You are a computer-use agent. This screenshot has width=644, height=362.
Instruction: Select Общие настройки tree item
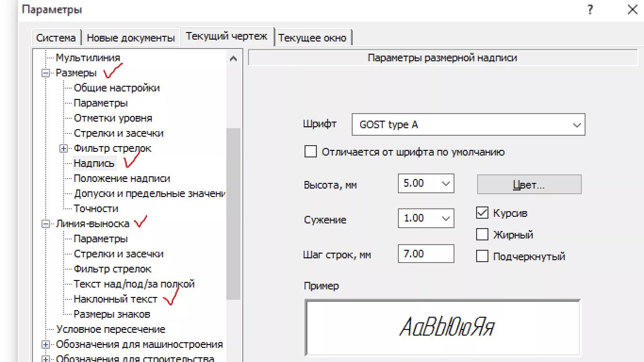pos(116,88)
